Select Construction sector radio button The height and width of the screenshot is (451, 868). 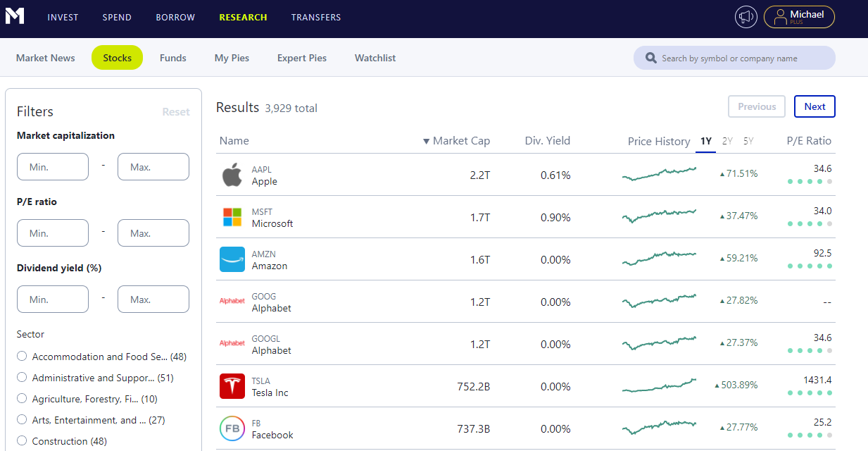point(22,440)
